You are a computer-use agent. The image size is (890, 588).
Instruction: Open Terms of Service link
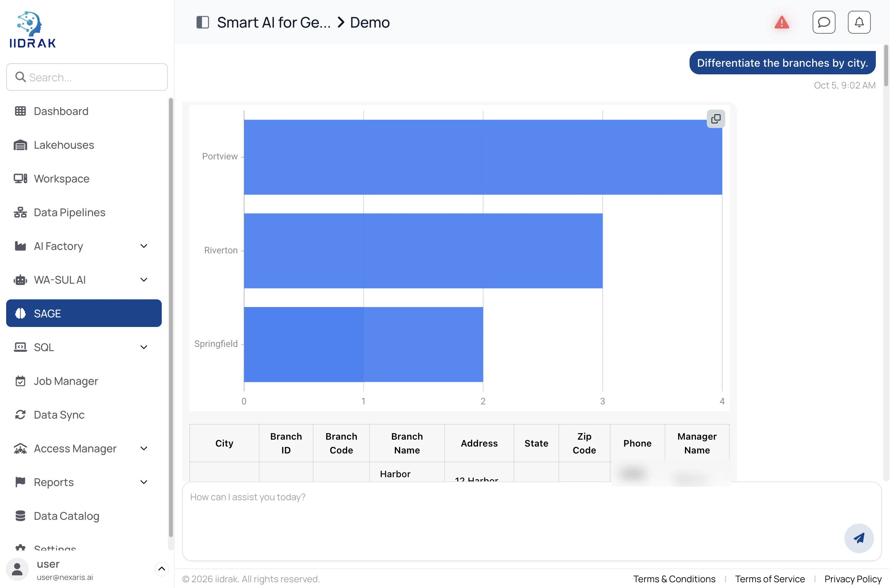click(770, 579)
